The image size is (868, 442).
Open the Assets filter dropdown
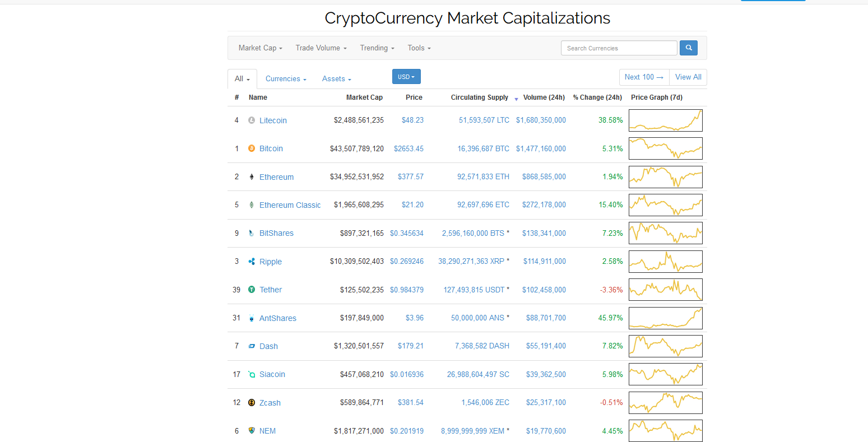337,78
